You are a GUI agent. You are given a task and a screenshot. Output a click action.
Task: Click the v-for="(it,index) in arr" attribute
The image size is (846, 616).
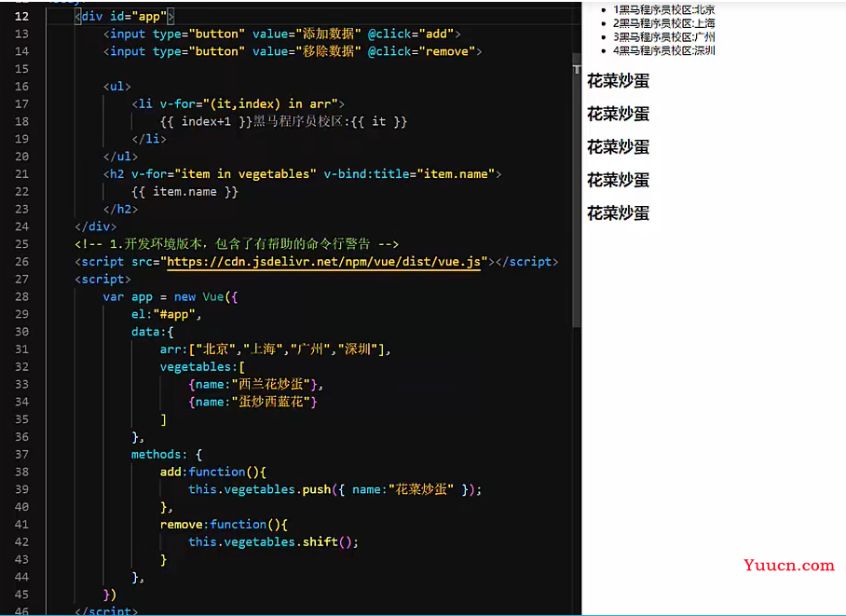(249, 103)
